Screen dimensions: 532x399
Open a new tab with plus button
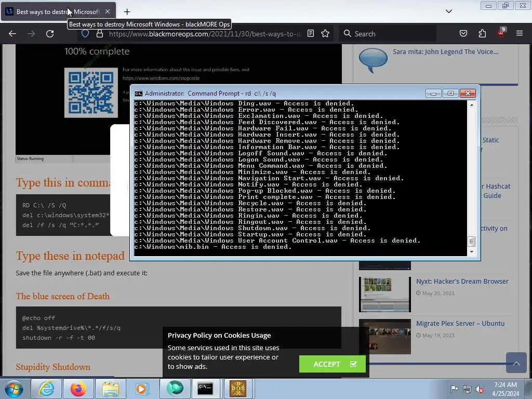coord(127,12)
